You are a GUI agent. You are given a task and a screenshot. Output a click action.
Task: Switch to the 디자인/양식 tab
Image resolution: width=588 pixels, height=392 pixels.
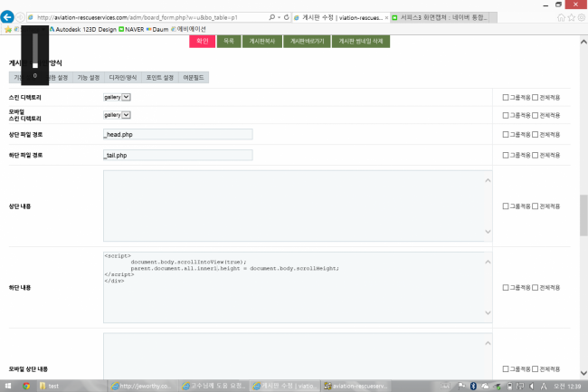point(123,78)
